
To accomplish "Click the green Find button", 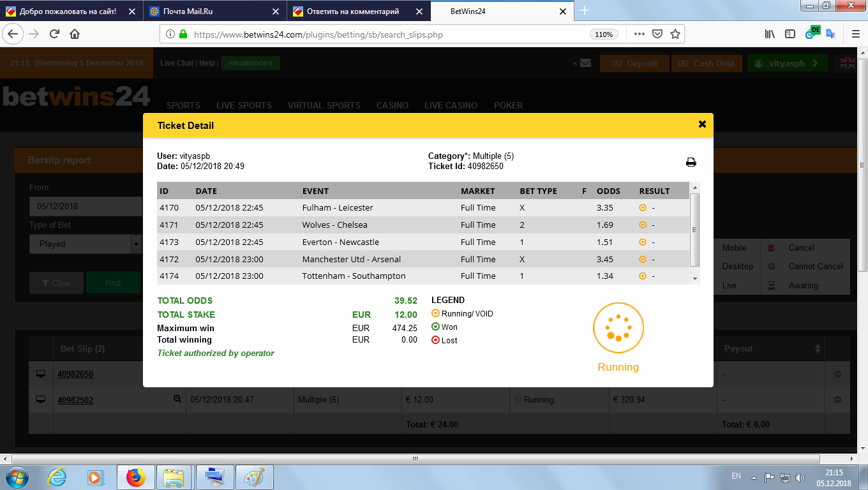I will point(113,283).
